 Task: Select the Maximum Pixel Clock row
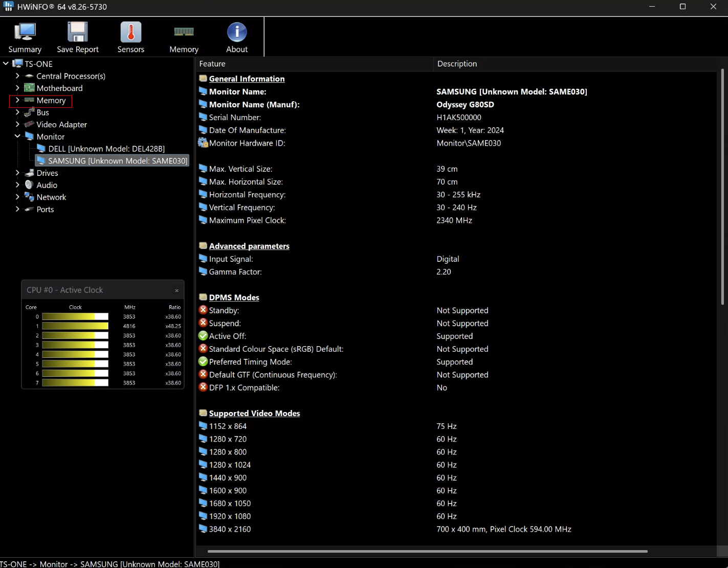456,220
